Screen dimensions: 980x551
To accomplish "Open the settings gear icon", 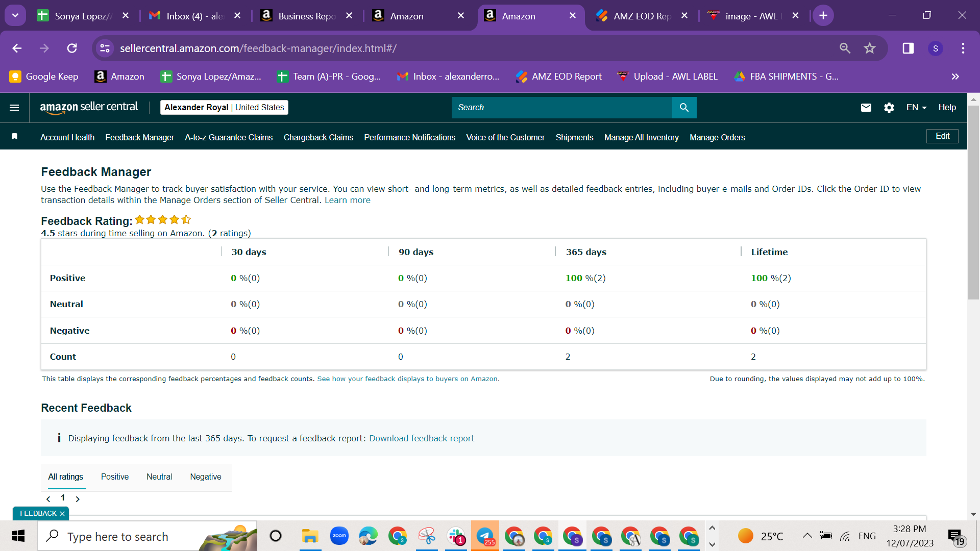I will click(x=889, y=108).
